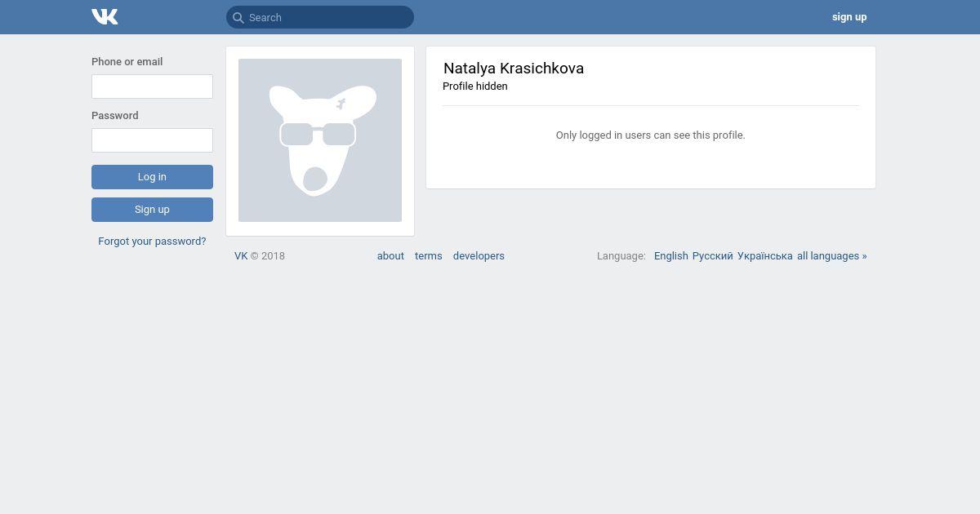Screen dimensions: 980x514
Task: Click sign up link in top bar
Action: point(849,17)
